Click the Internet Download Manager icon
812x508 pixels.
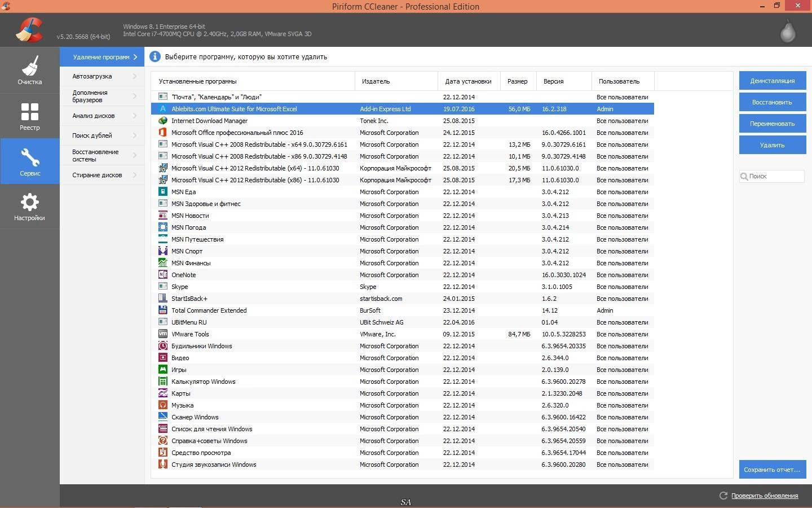point(162,121)
